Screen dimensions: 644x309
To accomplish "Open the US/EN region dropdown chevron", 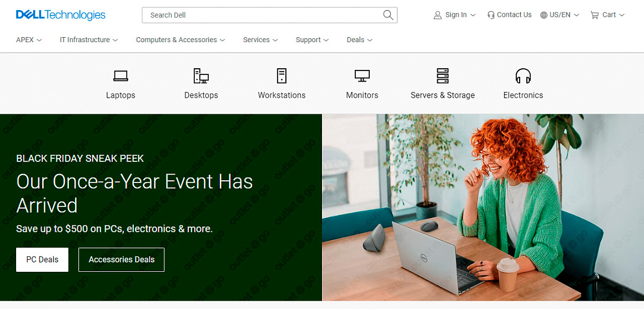I will (576, 15).
